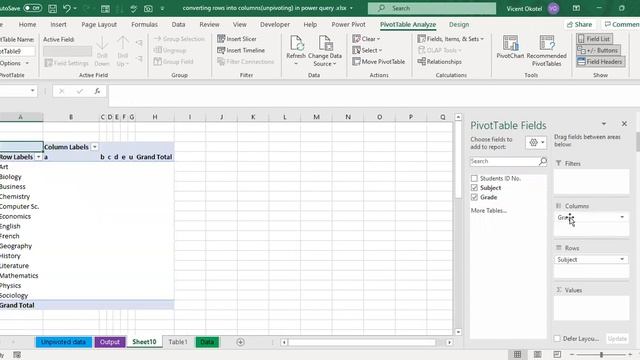Image resolution: width=640 pixels, height=360 pixels.
Task: Uncheck the Grade field checkbox
Action: click(474, 197)
